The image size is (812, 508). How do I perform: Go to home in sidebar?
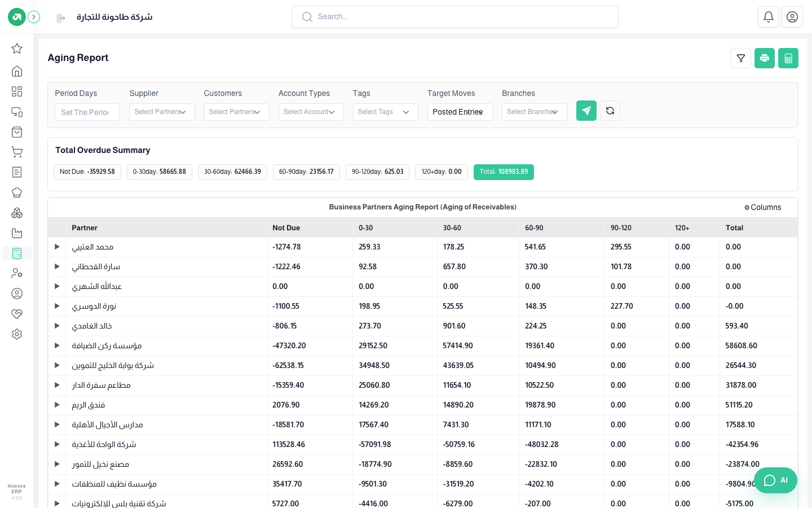tap(17, 71)
